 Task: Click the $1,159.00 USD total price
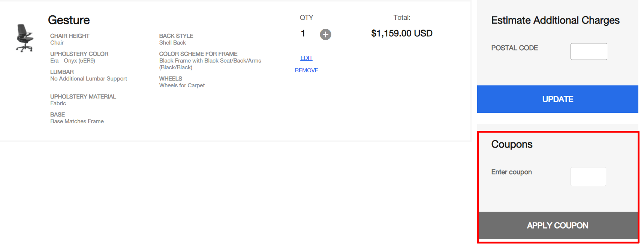[x=401, y=33]
